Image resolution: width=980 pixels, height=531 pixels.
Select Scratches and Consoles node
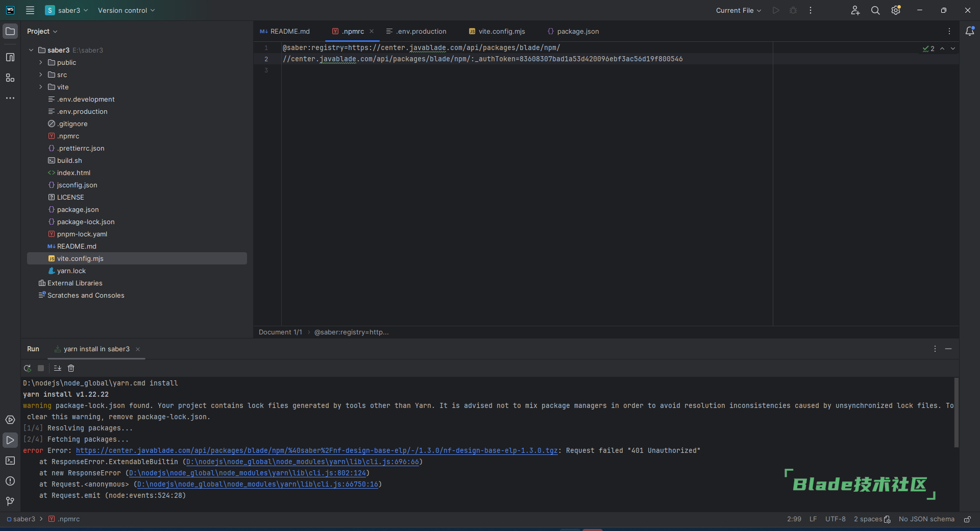[137, 295]
